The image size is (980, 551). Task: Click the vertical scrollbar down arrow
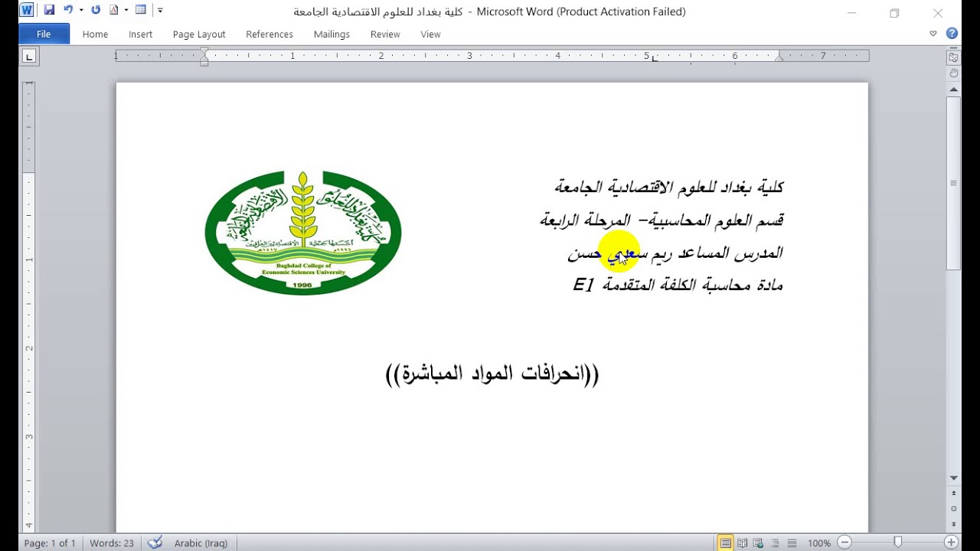coord(953,478)
